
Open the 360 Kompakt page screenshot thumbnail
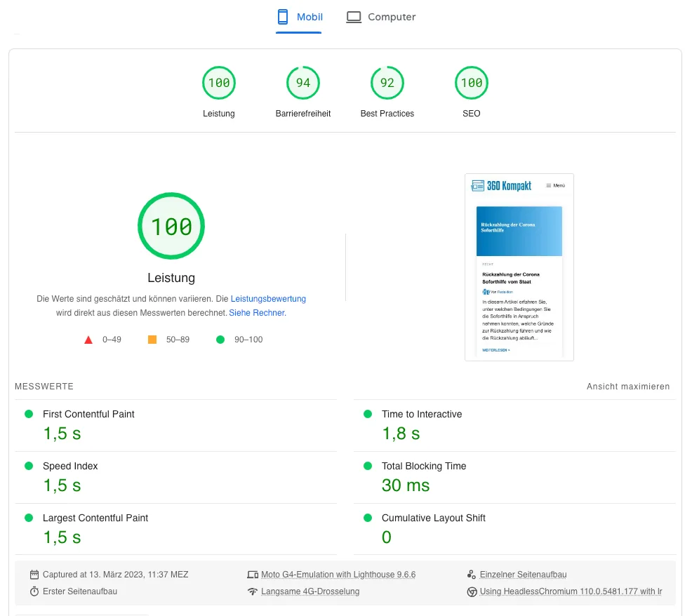coord(519,267)
